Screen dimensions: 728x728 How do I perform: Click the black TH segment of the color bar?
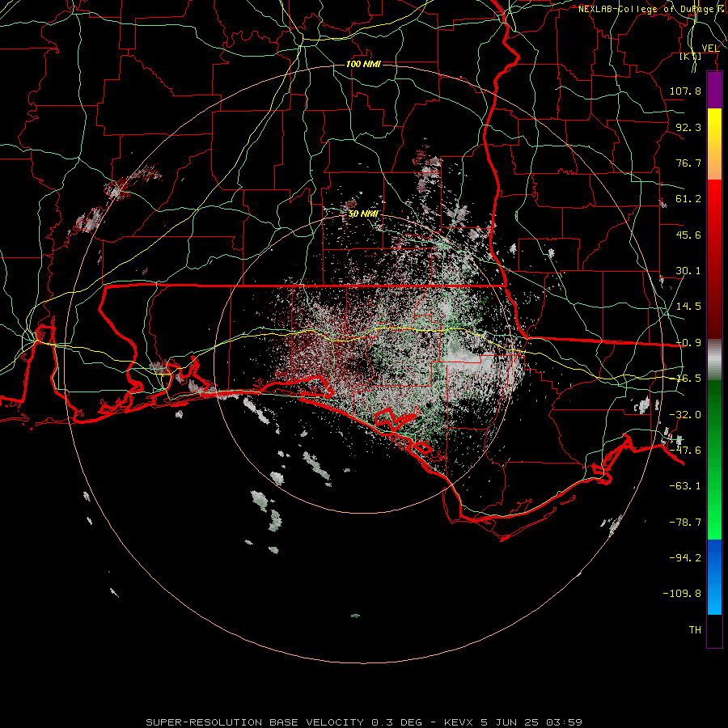point(714,630)
